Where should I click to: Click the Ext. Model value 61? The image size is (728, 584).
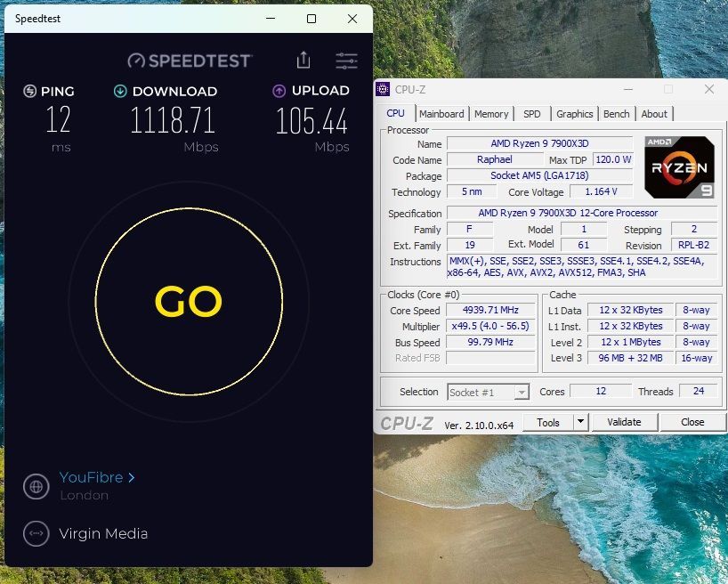click(x=584, y=245)
